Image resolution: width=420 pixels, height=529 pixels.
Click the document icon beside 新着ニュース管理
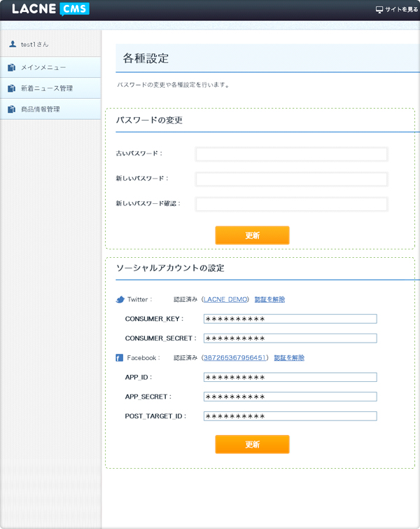[11, 88]
